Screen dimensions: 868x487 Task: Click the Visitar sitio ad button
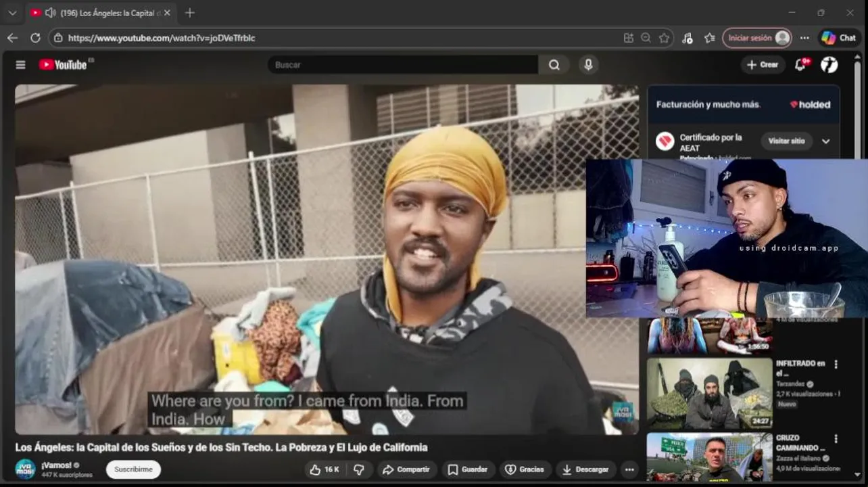tap(786, 141)
